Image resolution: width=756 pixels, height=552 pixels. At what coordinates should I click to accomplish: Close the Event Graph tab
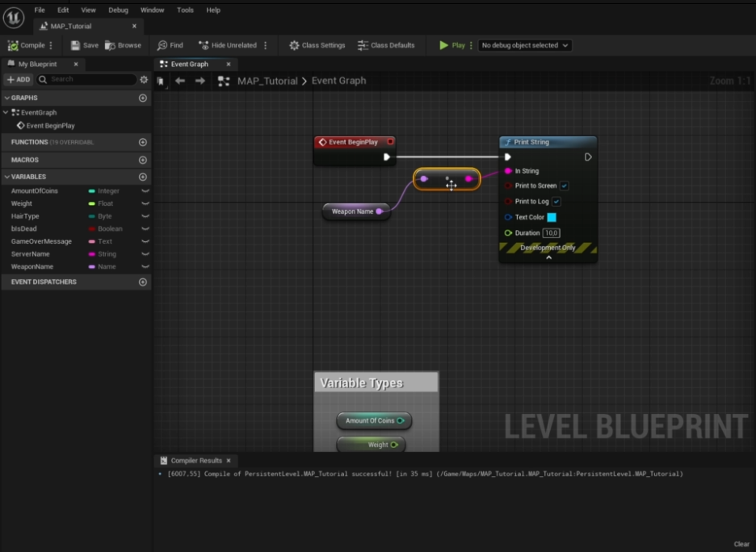229,64
